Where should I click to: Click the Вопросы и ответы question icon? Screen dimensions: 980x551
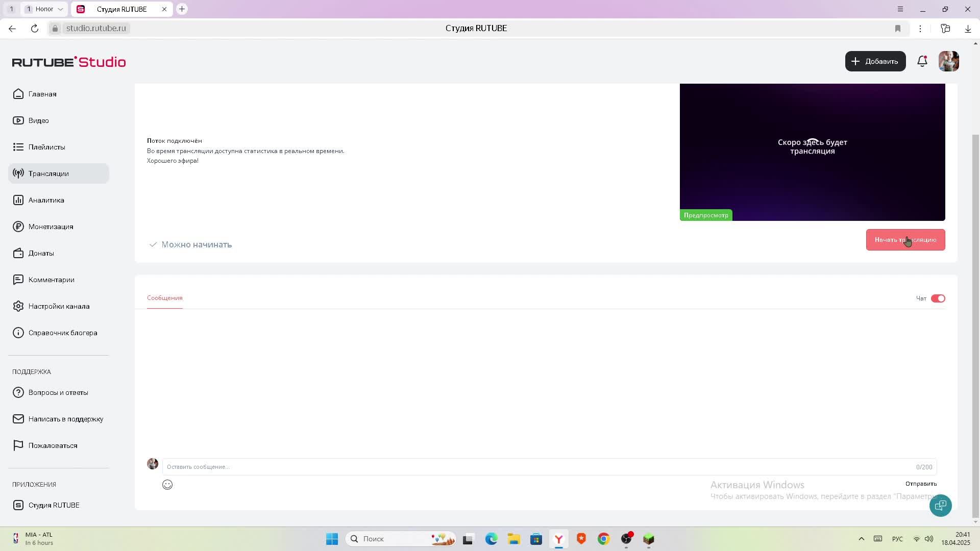click(x=18, y=392)
